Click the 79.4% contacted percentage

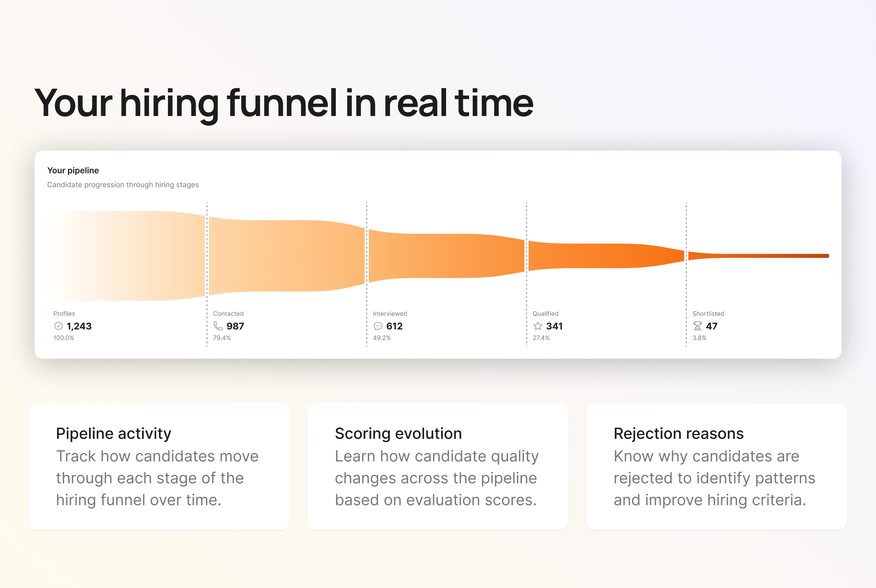point(222,338)
